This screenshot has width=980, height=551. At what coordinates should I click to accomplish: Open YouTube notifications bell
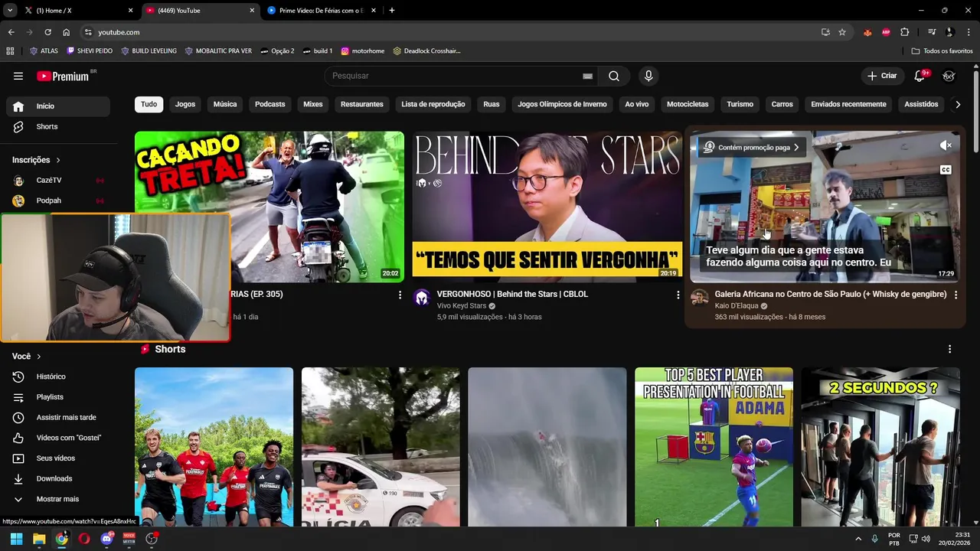pyautogui.click(x=920, y=76)
